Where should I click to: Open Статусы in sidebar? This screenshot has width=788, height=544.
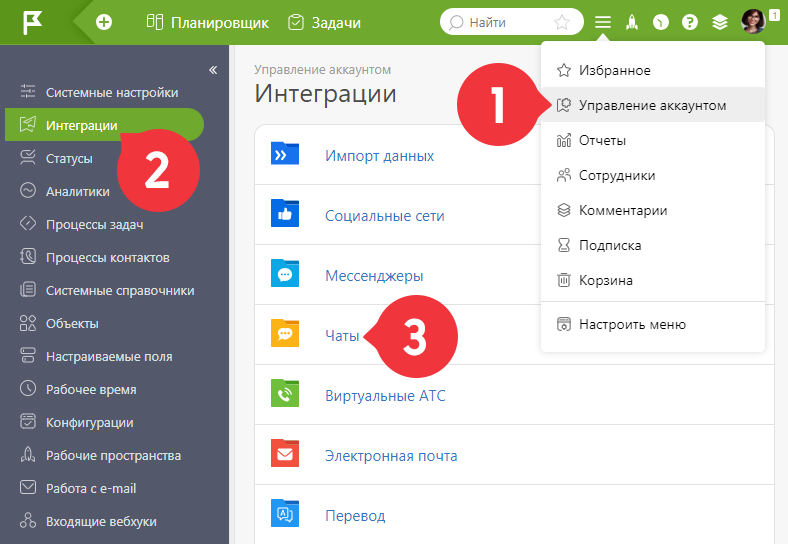click(x=69, y=158)
